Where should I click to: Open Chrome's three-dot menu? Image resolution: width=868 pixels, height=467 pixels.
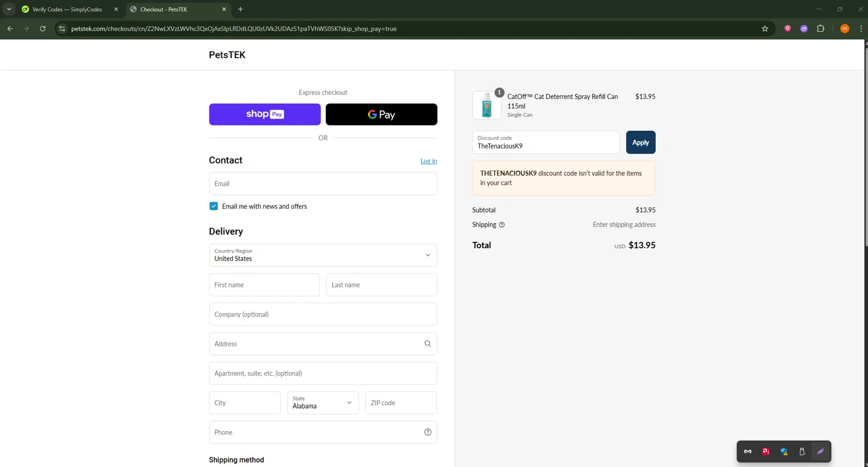point(860,28)
